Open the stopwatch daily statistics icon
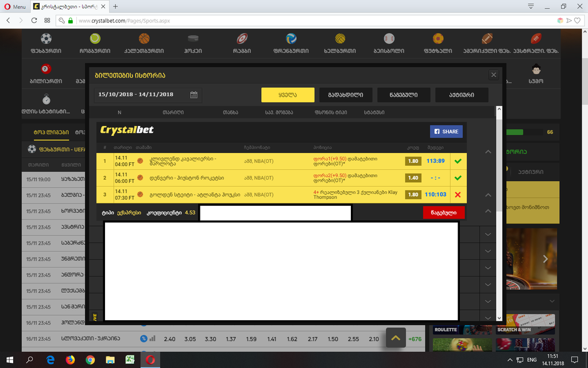 pyautogui.click(x=46, y=99)
